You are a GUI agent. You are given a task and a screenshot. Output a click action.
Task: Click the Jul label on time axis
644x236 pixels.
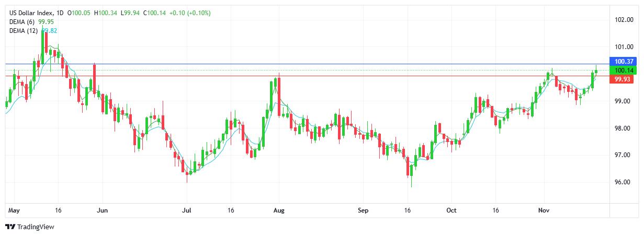pyautogui.click(x=186, y=210)
